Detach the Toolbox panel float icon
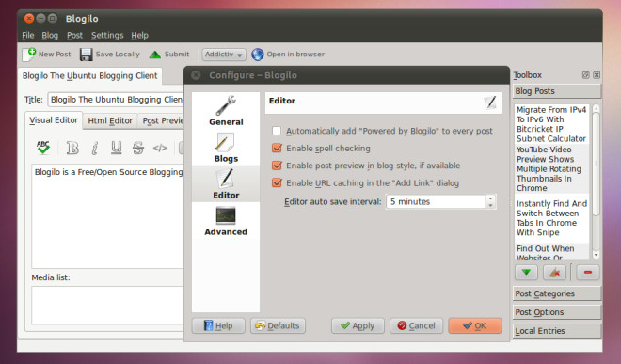The width and height of the screenshot is (621, 364). click(586, 75)
